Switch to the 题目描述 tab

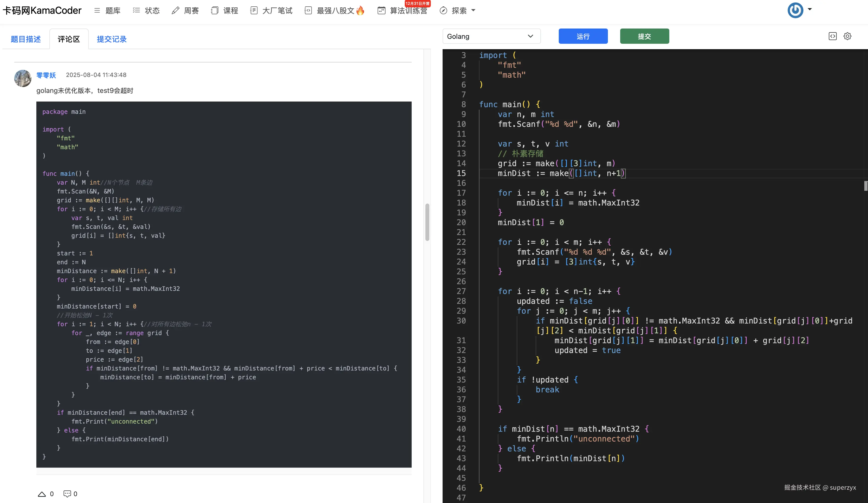[26, 39]
